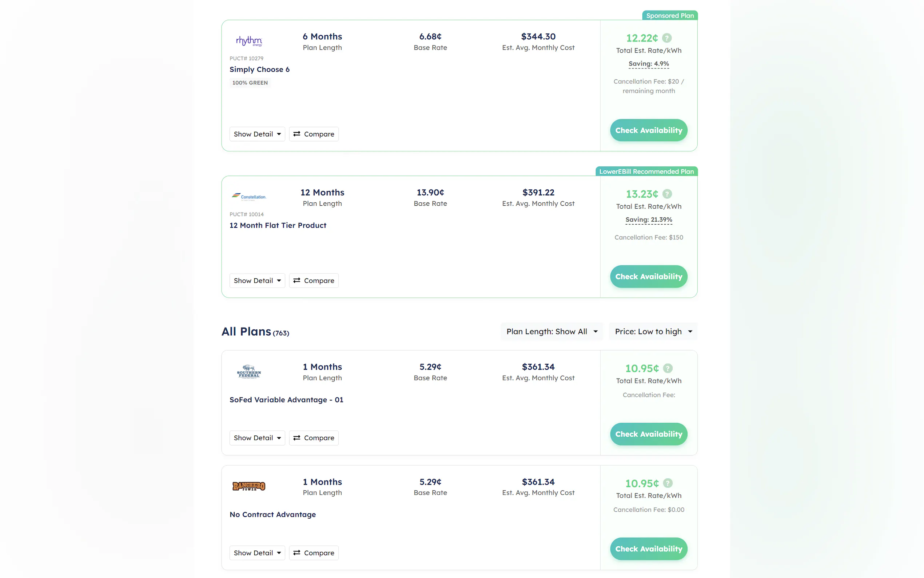Click help icon next to 12.22¢ rate
The image size is (924, 578).
pyautogui.click(x=666, y=38)
